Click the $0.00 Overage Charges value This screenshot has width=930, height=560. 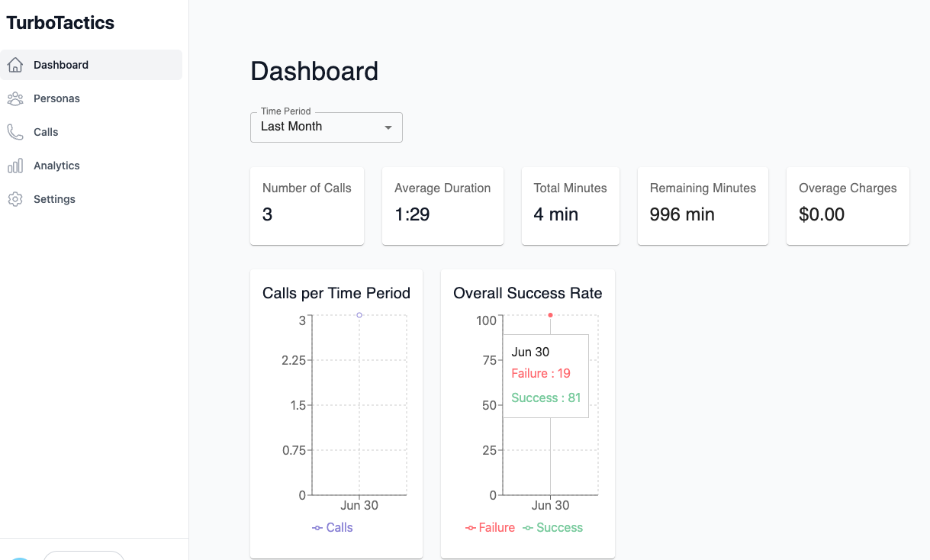tap(822, 214)
